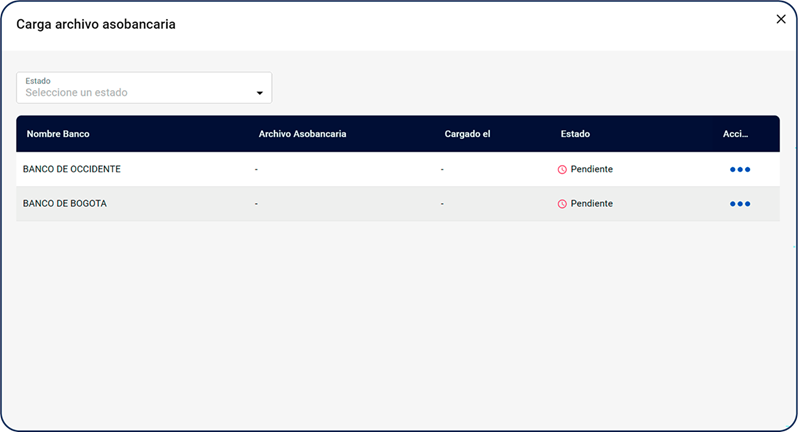Click Pendiente status text for BANCO DE OCCIDENTE
Viewport: 798px width, 432px height.
click(591, 170)
